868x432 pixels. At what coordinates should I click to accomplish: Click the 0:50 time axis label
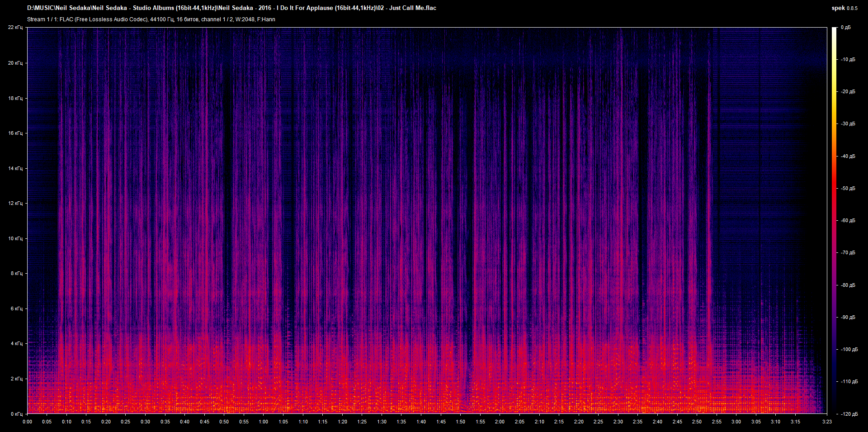click(x=224, y=422)
